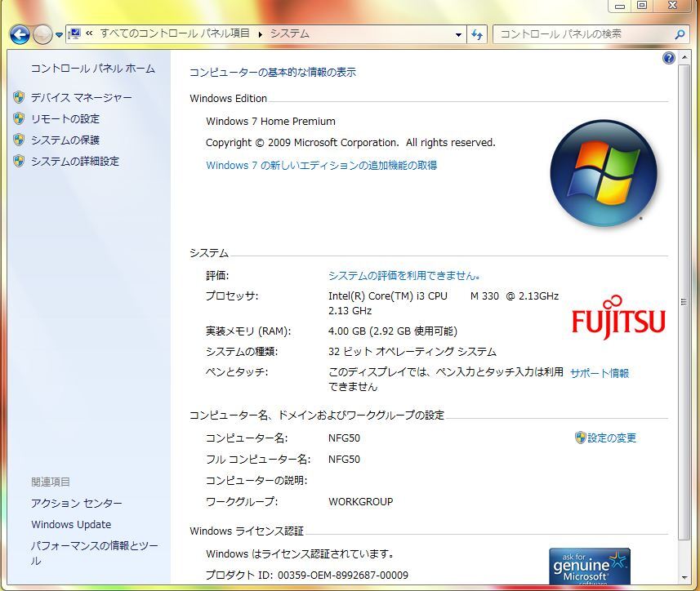The image size is (700, 591).
Task: Open システムの詳細設定 link
Action: tap(75, 161)
